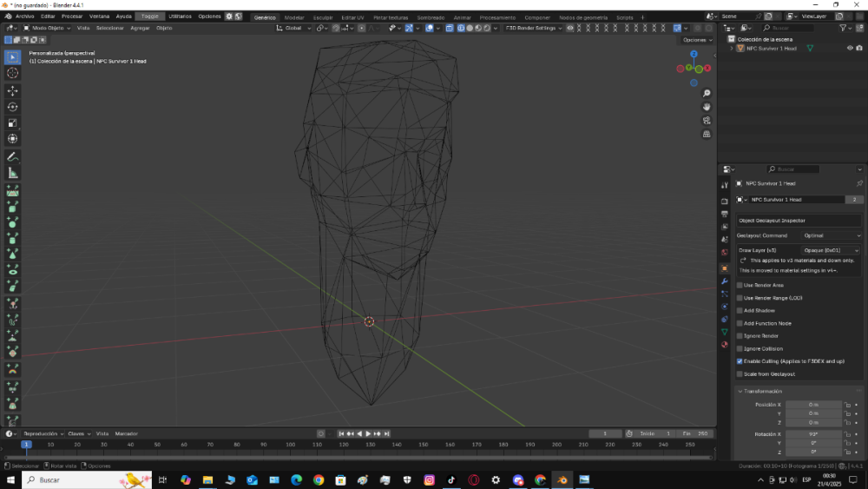
Task: Toggle camera view gizmo button
Action: pyautogui.click(x=707, y=121)
